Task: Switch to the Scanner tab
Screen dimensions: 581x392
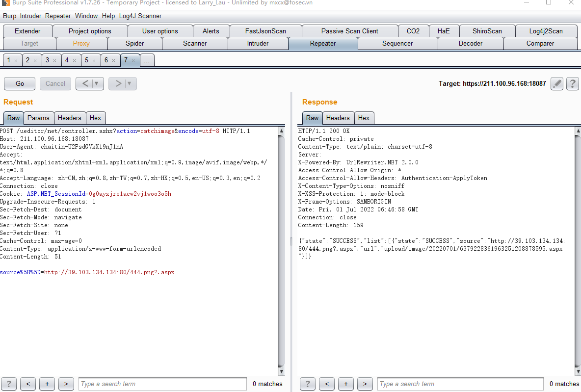Action: point(195,43)
